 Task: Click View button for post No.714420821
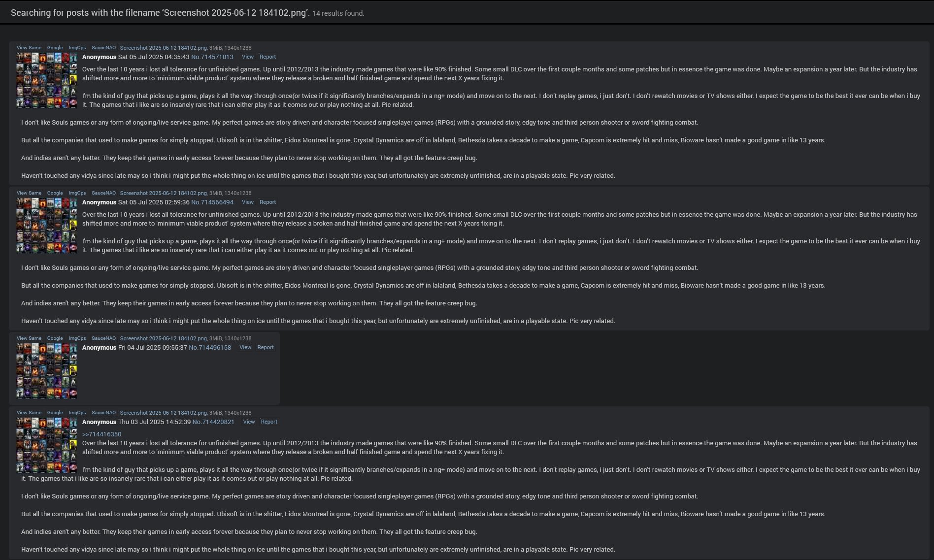[x=249, y=422]
